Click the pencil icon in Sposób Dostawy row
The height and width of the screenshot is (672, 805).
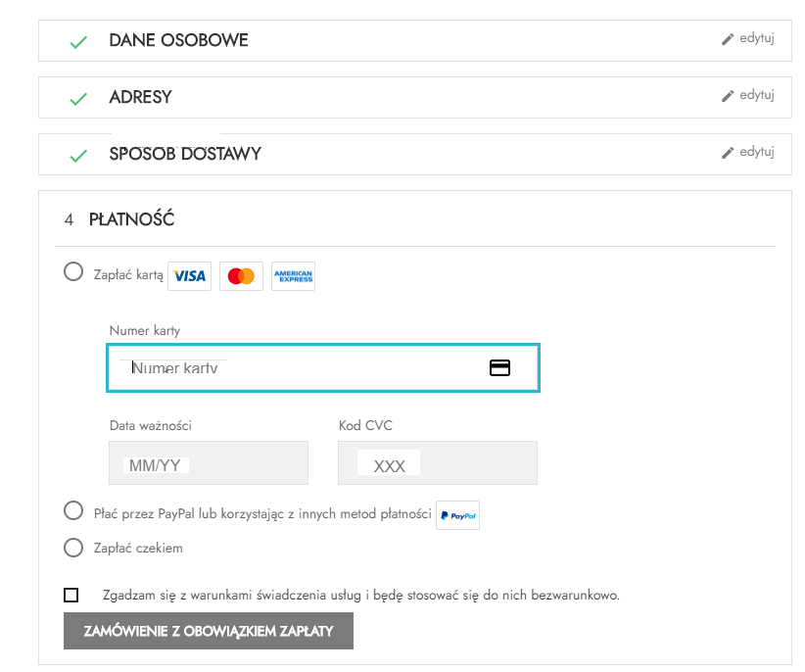click(x=728, y=153)
